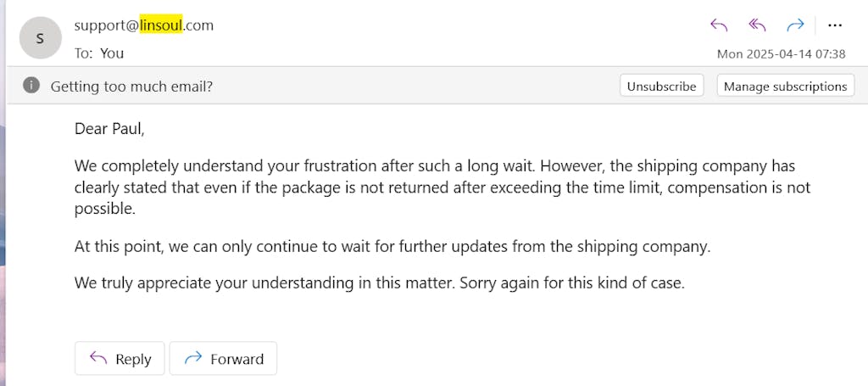Click the sentence "Sorry again for this kind of case"
The image size is (868, 386).
[572, 283]
